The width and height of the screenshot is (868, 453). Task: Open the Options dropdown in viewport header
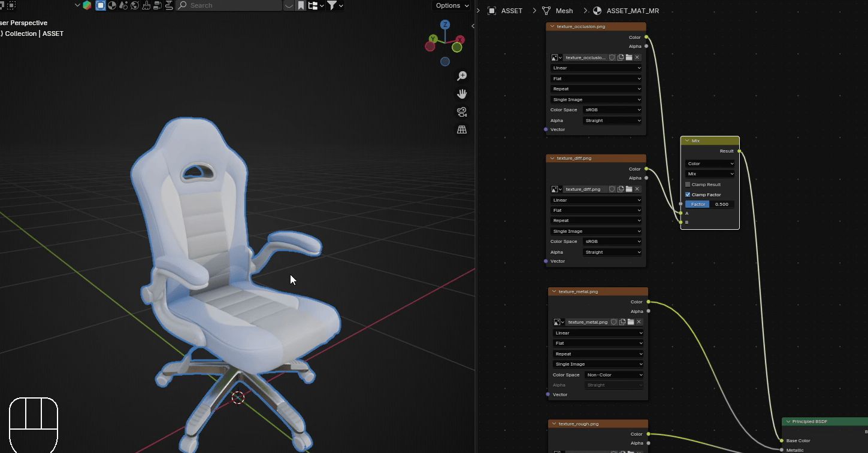pos(452,5)
